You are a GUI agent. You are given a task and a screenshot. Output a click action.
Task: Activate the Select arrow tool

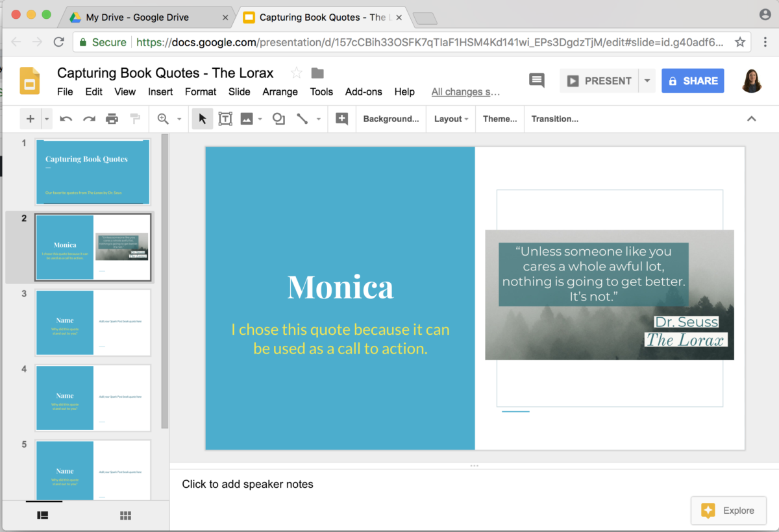point(202,119)
